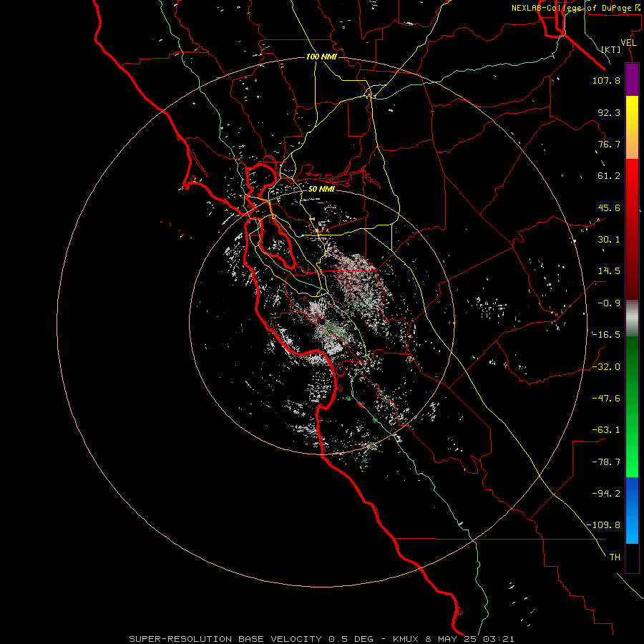Click the 30.1 velocity scale value
The height and width of the screenshot is (644, 644).
tap(609, 240)
